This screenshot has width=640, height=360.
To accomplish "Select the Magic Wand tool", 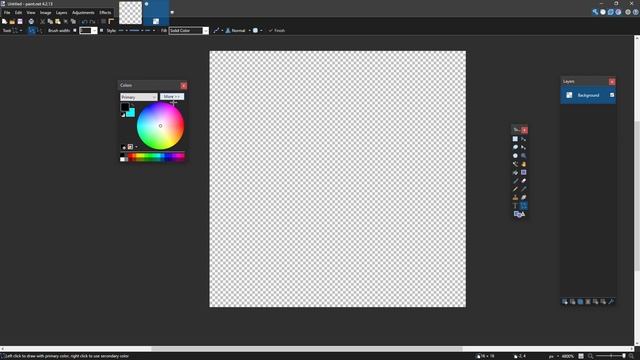I will pos(515,164).
